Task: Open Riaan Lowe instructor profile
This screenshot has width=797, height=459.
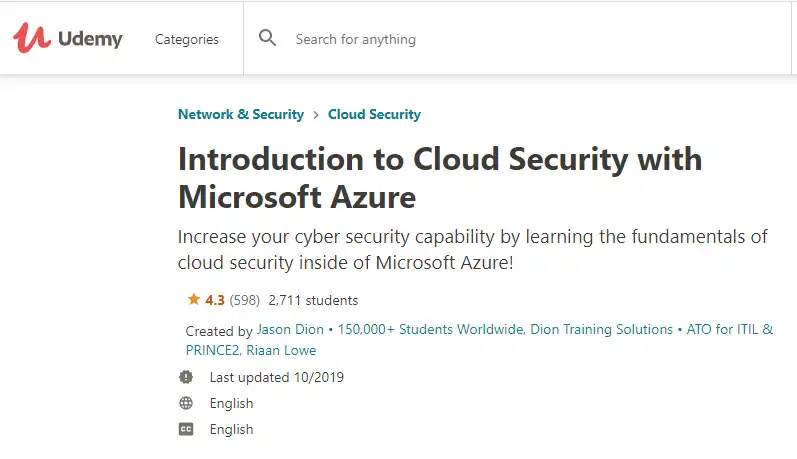Action: coord(281,350)
